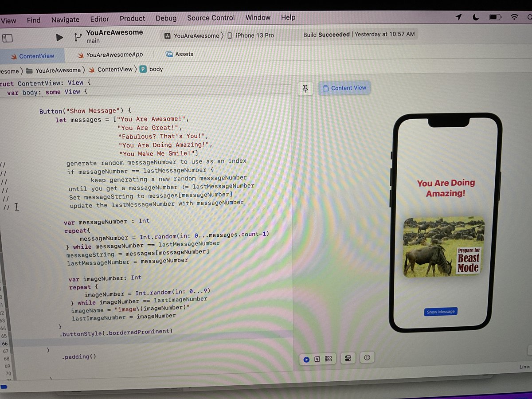The height and width of the screenshot is (399, 532).
Task: Open the Navigate menu
Action: click(x=65, y=20)
